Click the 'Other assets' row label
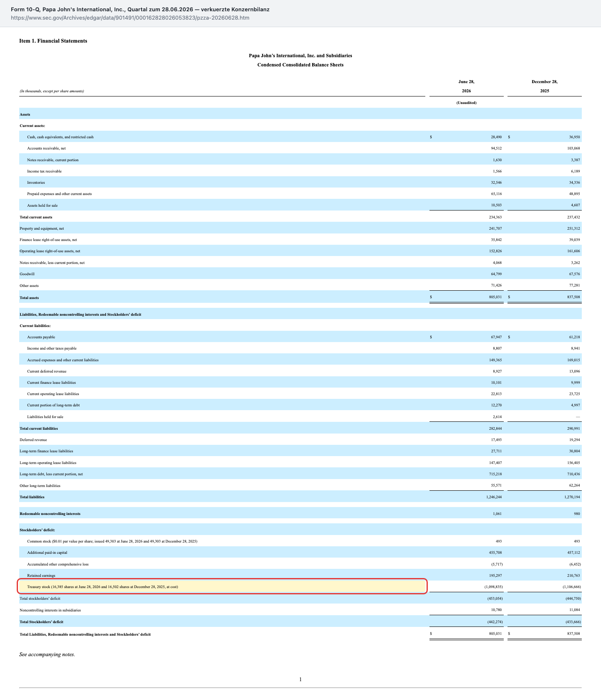Image resolution: width=601 pixels, height=700 pixels. click(29, 286)
